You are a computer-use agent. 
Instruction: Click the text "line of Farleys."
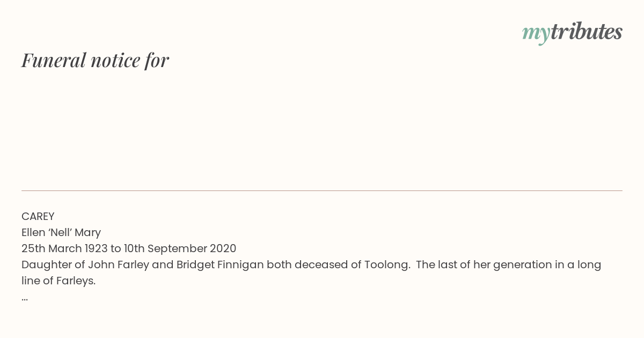point(58,281)
